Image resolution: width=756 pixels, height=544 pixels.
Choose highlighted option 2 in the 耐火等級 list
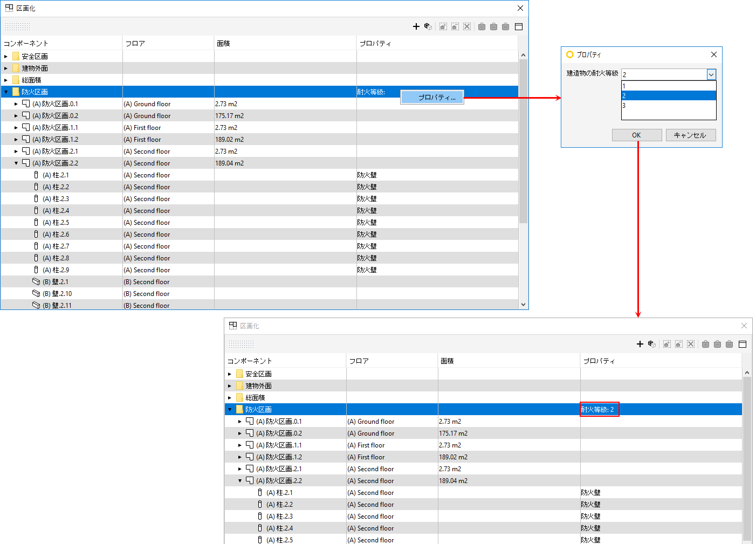coord(669,95)
